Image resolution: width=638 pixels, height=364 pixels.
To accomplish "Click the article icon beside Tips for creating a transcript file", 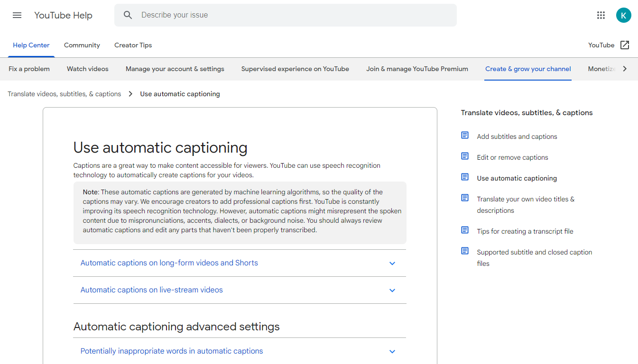I will click(x=465, y=230).
